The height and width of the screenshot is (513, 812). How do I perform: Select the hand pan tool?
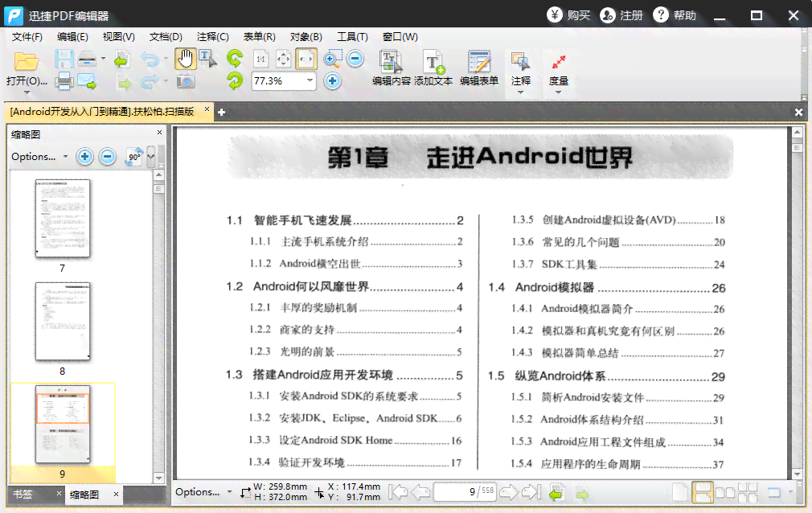[185, 59]
